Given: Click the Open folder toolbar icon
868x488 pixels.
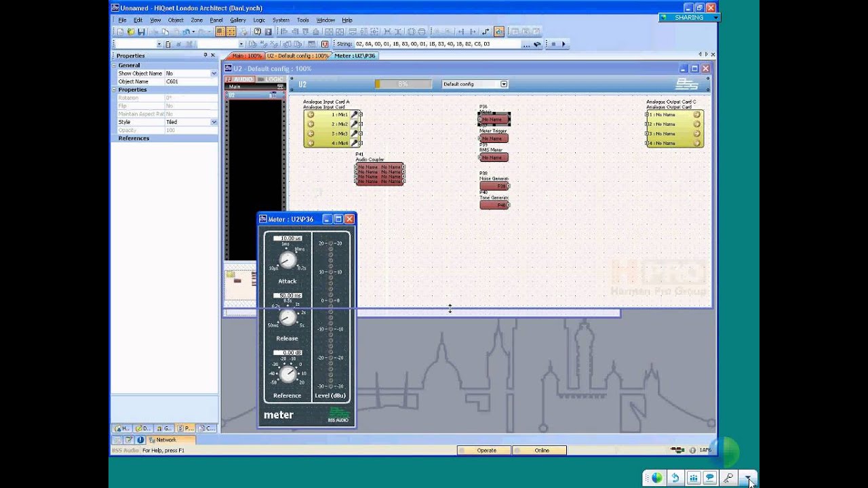Looking at the screenshot, I should point(131,32).
